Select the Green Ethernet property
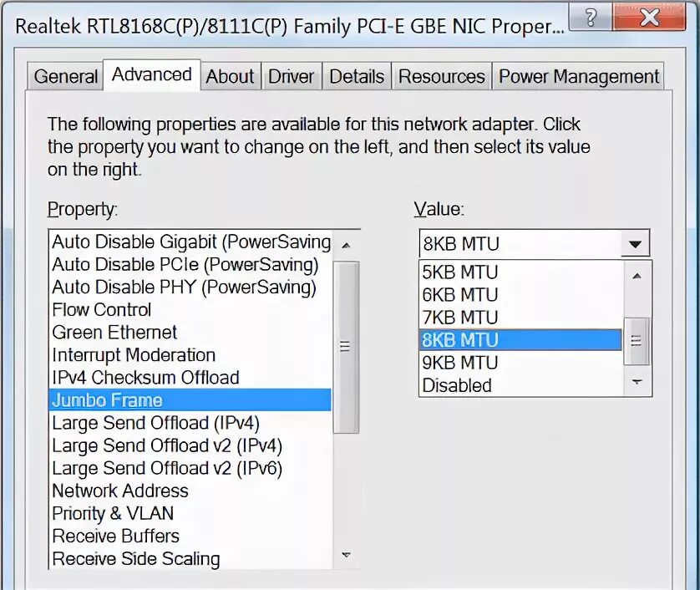This screenshot has width=700, height=590. pyautogui.click(x=190, y=333)
